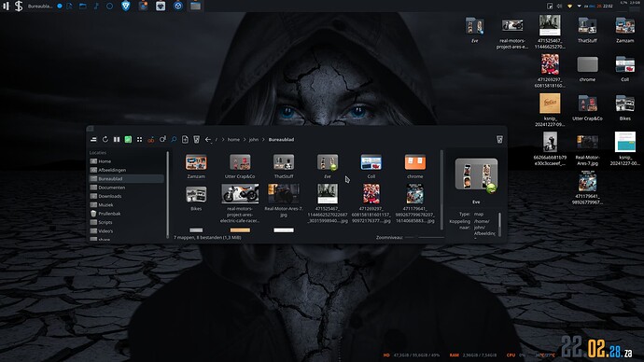
Task: Expand chevron between home and john breadcrumb
Action: pos(245,140)
